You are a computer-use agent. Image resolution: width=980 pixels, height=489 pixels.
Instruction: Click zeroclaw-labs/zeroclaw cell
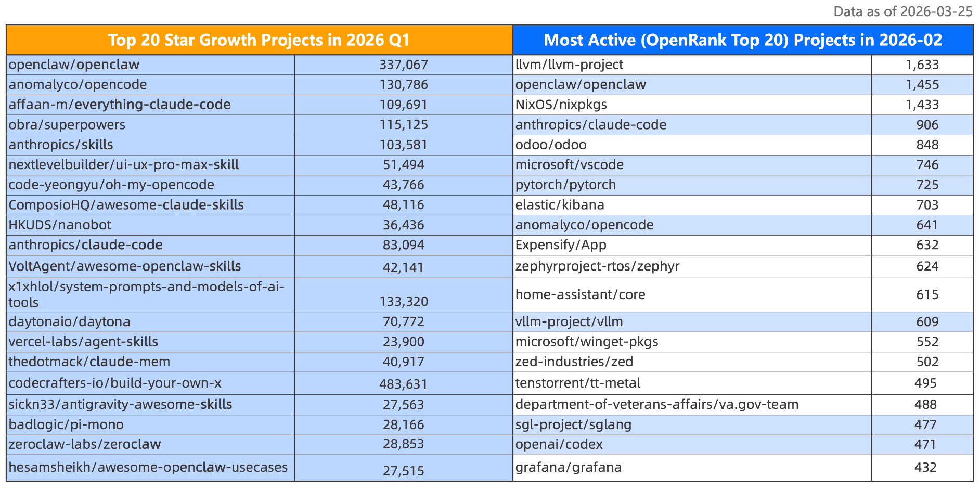(150, 445)
